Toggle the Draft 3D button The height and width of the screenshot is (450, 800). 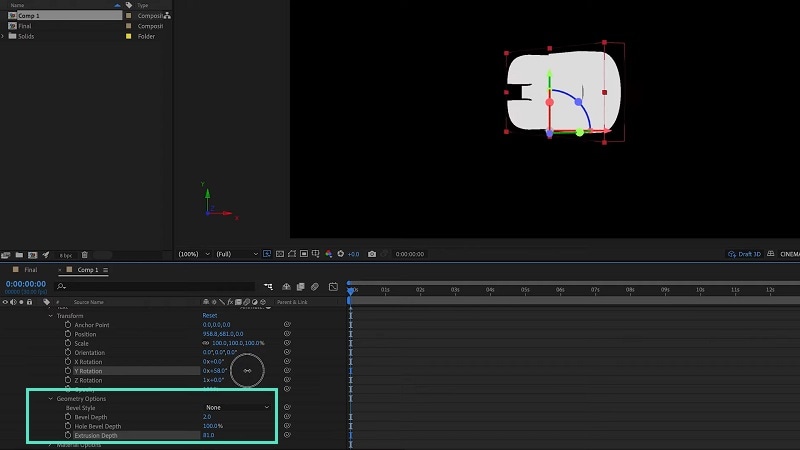pyautogui.click(x=744, y=254)
